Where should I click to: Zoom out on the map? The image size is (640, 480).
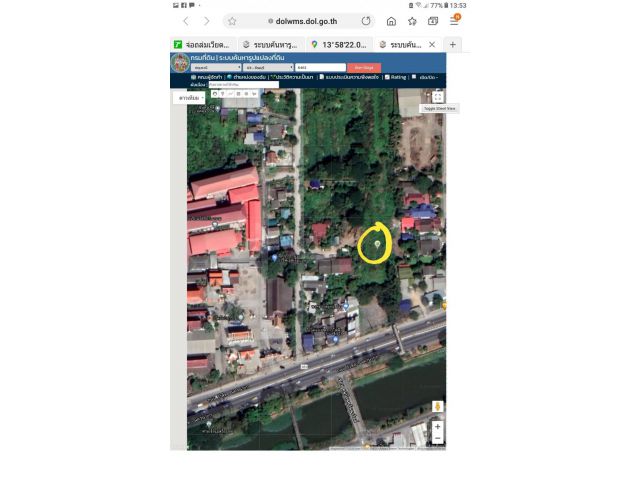click(x=438, y=438)
